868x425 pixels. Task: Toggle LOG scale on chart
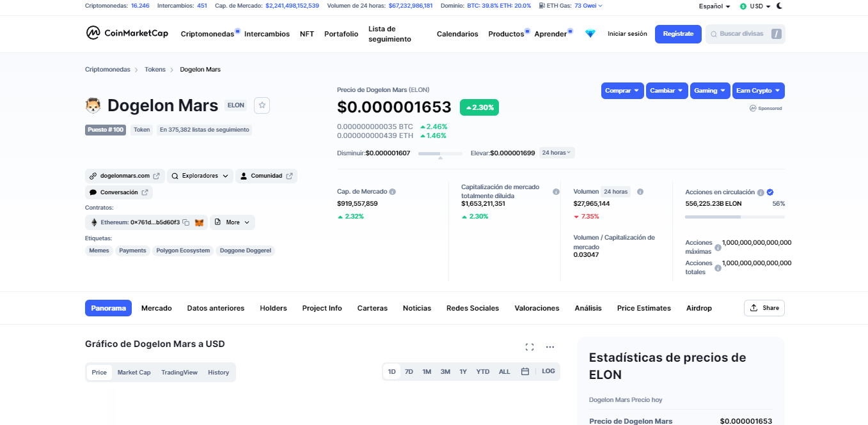click(x=549, y=371)
